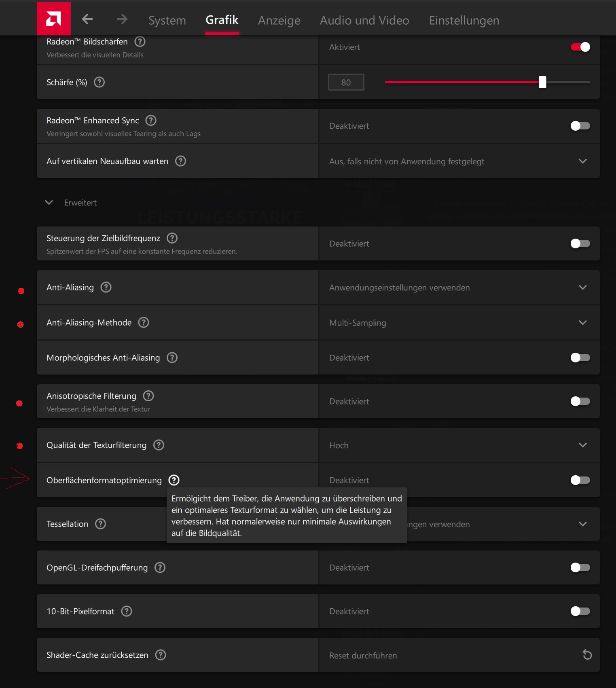The image size is (616, 688).
Task: Open help icon for Radeon Bildschärfen
Action: click(140, 42)
